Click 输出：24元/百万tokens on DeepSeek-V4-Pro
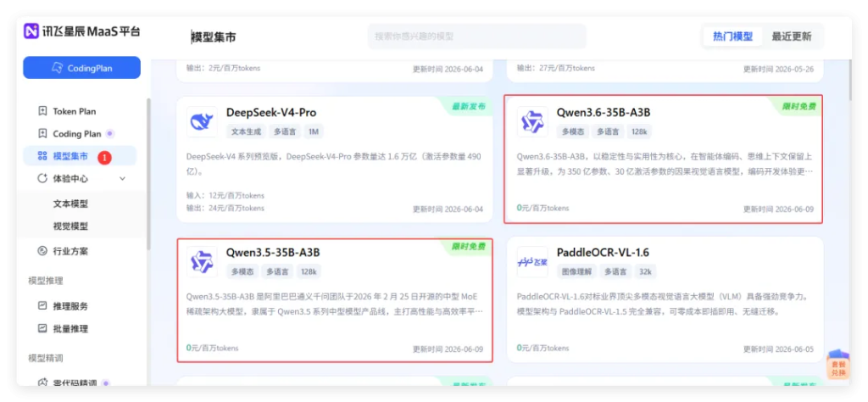The width and height of the screenshot is (868, 402). tap(225, 208)
